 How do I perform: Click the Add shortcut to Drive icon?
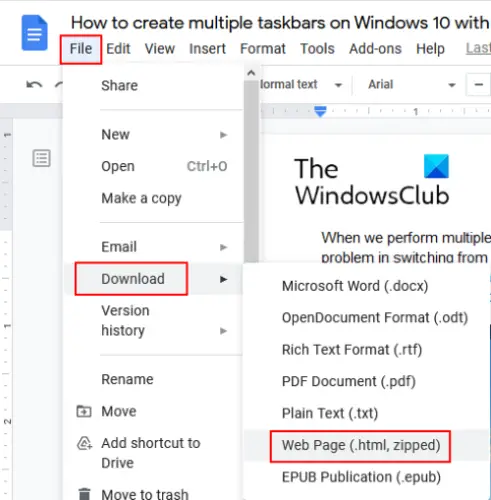tap(84, 443)
